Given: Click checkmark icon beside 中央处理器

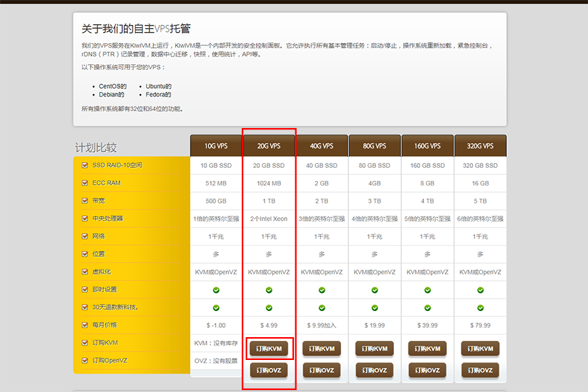Looking at the screenshot, I should tap(85, 218).
